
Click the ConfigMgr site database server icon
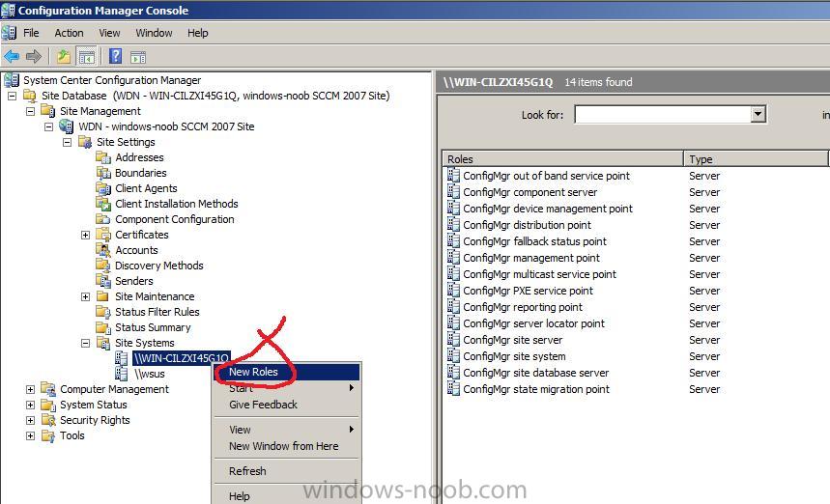tap(453, 373)
